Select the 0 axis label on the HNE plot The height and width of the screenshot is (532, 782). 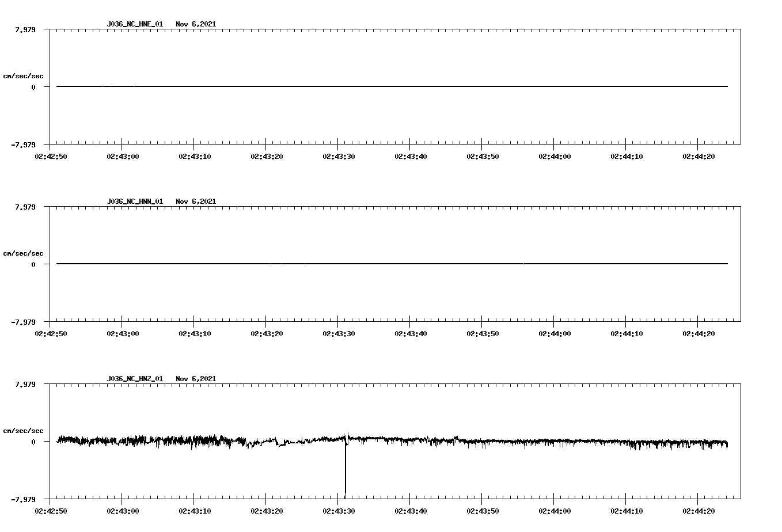33,87
